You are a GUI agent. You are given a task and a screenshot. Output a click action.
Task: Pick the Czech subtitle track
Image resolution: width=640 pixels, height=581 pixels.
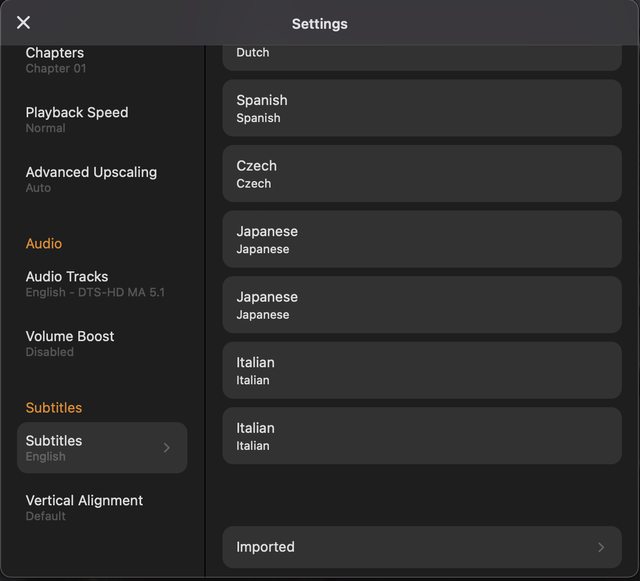[x=421, y=174]
